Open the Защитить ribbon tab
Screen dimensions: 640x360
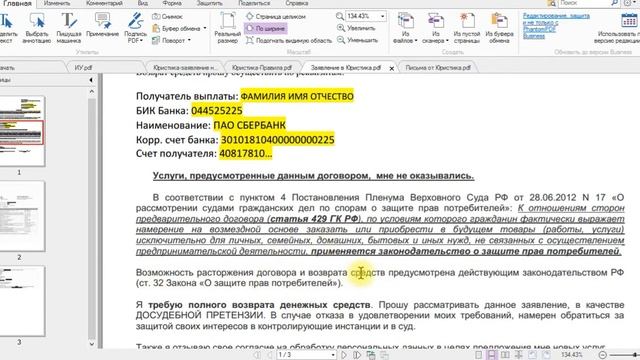coord(210,3)
